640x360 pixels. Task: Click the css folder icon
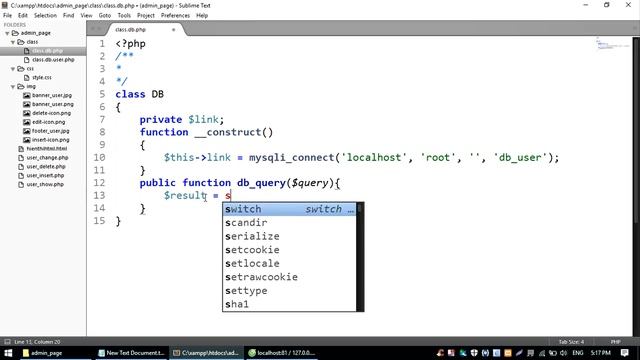click(21, 69)
